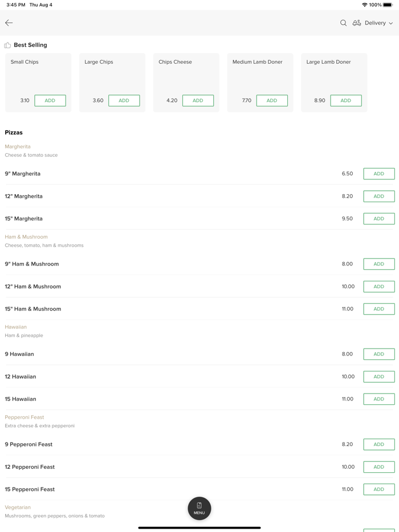Select the Small Chips card title

(25, 62)
